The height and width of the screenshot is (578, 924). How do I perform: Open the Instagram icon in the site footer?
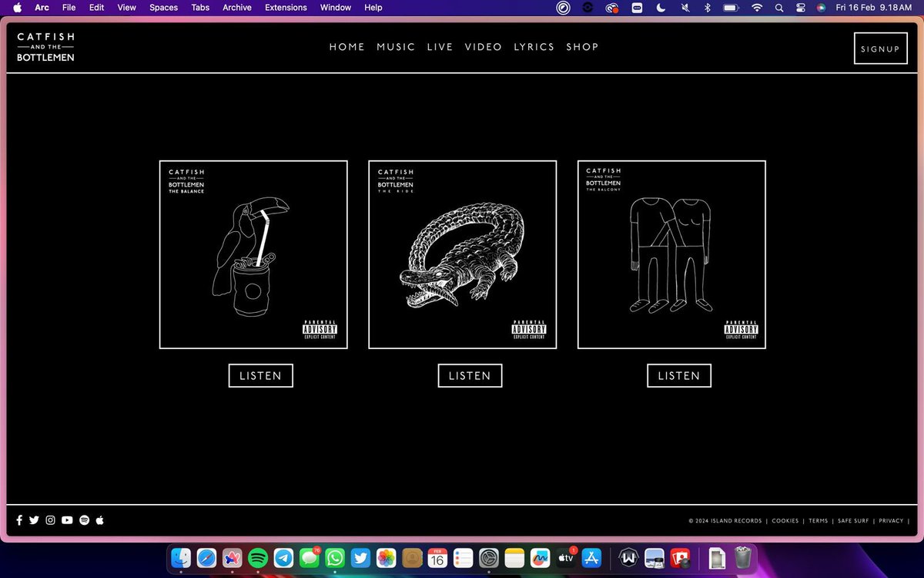coord(50,520)
